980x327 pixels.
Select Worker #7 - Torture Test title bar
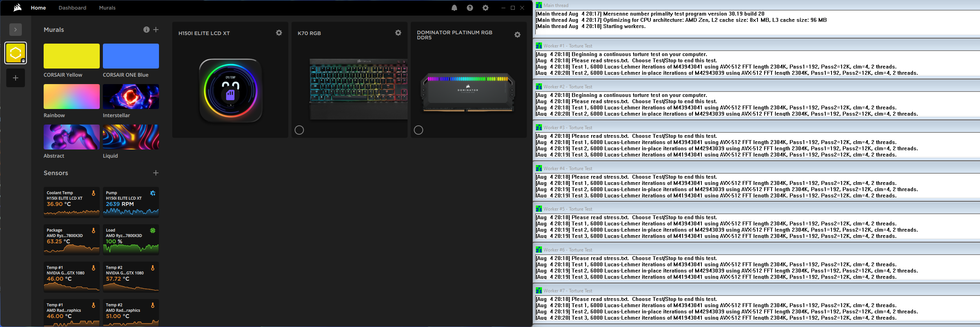tap(757, 290)
